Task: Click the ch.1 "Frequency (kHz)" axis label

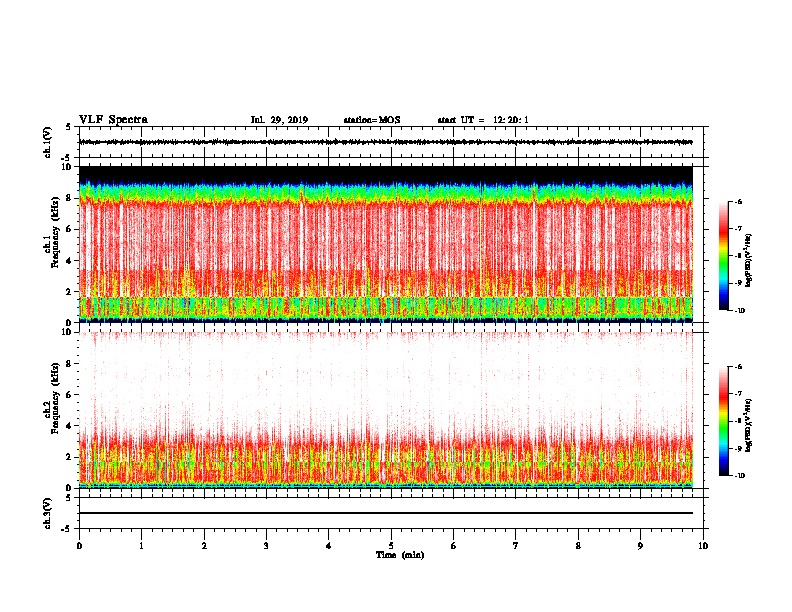Action: point(56,234)
